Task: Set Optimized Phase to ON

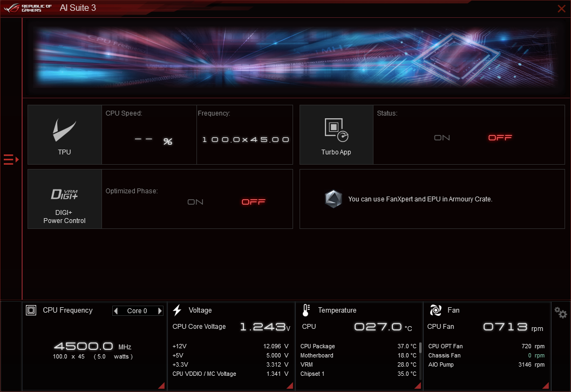Action: (x=195, y=202)
